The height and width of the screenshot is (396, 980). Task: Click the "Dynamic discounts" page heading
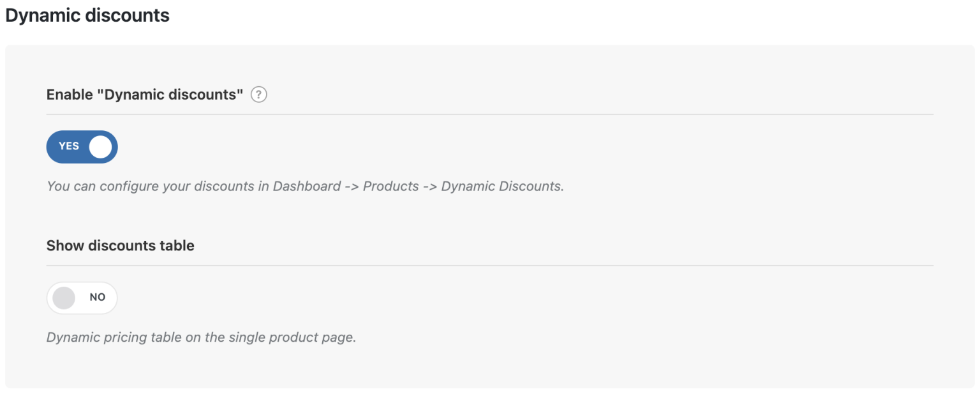[87, 15]
